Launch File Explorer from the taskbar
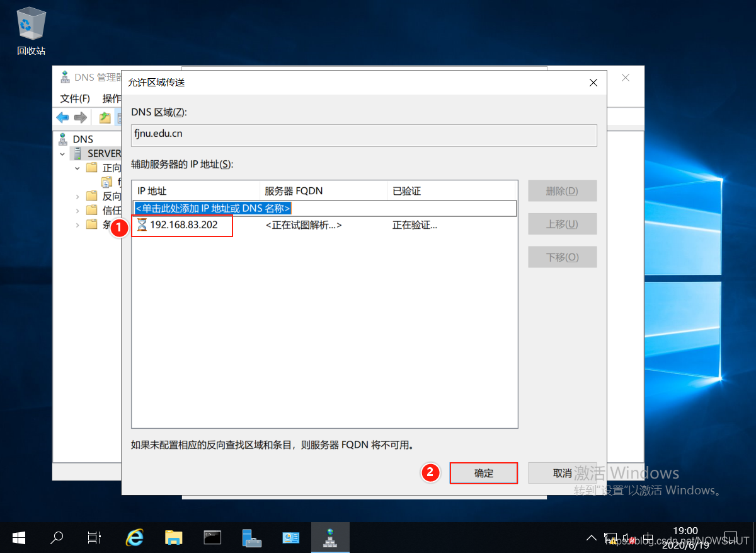 point(173,537)
